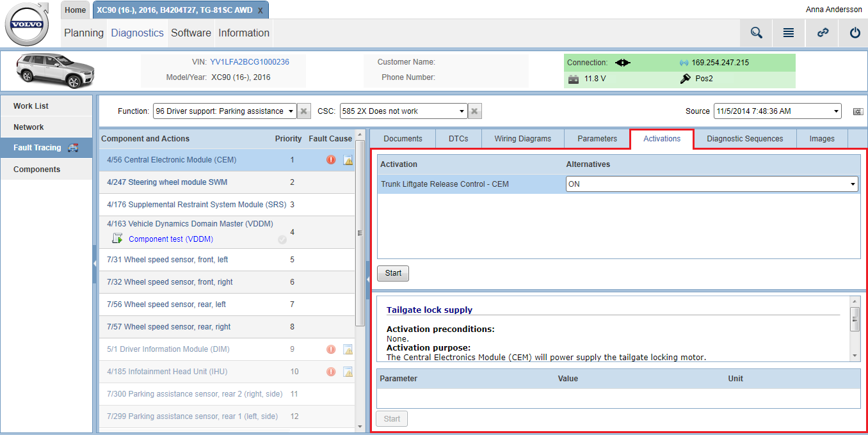This screenshot has height=435, width=868.
Task: Collapse the left sidebar panel handle
Action: 95,264
